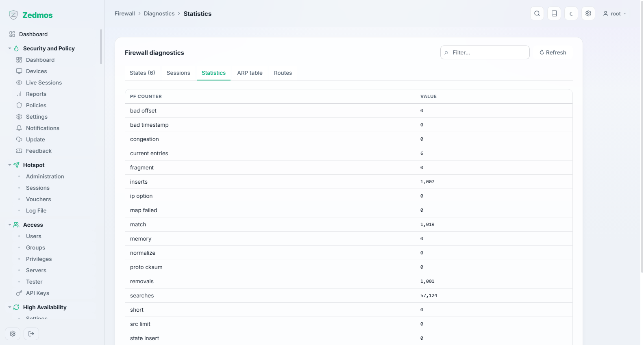Viewport: 644px width, 345px height.
Task: Go to Diagnostics in the breadcrumb
Action: 159,13
